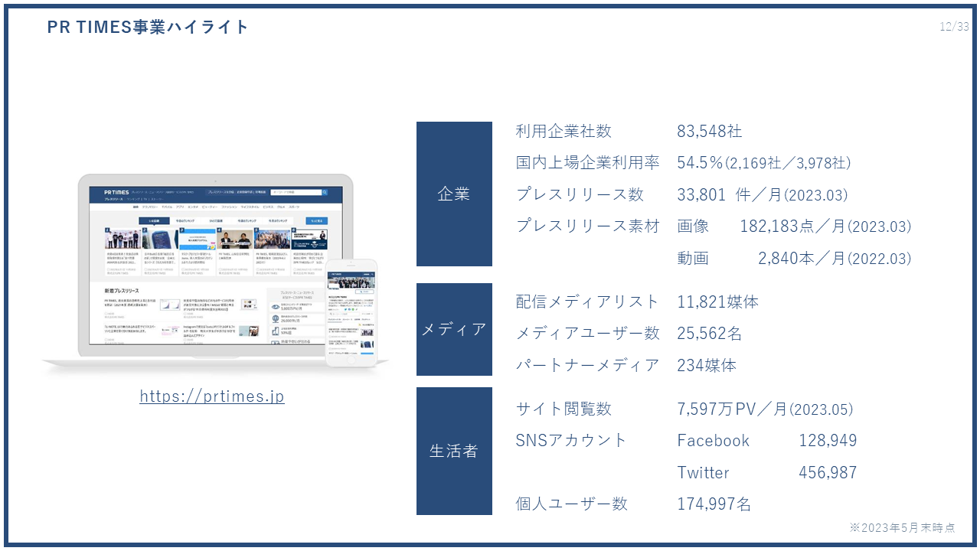Screen dimensions: 980x551
Task: Click the "利用企業社数" label
Action: tap(564, 132)
